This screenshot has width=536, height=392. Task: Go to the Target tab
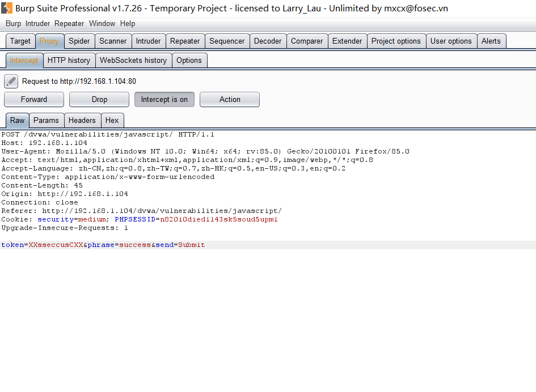[20, 41]
